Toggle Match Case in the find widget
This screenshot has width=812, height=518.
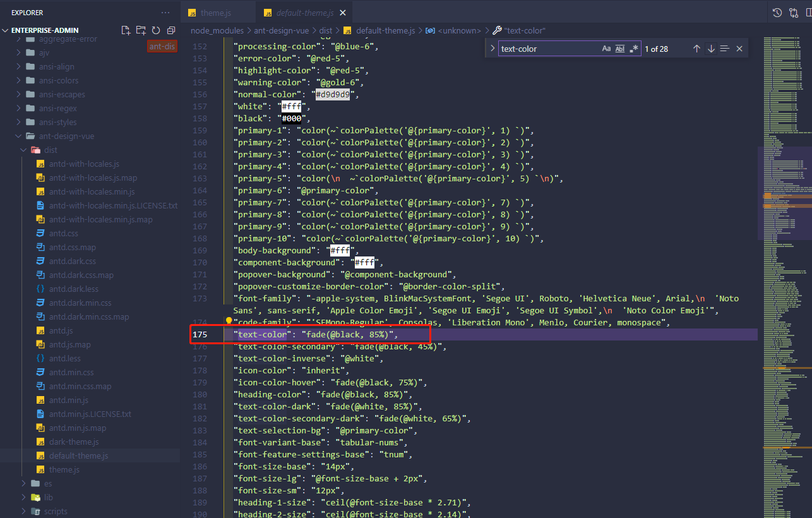tap(606, 48)
